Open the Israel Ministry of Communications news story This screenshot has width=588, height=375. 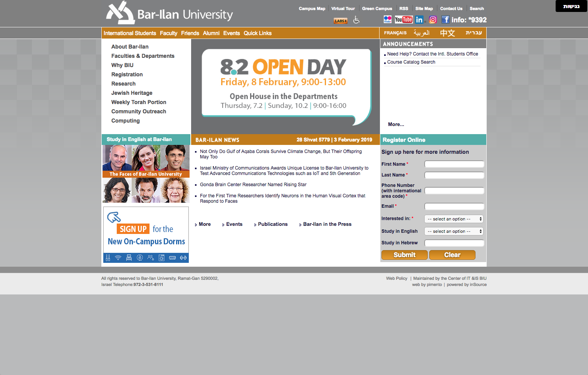click(x=284, y=171)
